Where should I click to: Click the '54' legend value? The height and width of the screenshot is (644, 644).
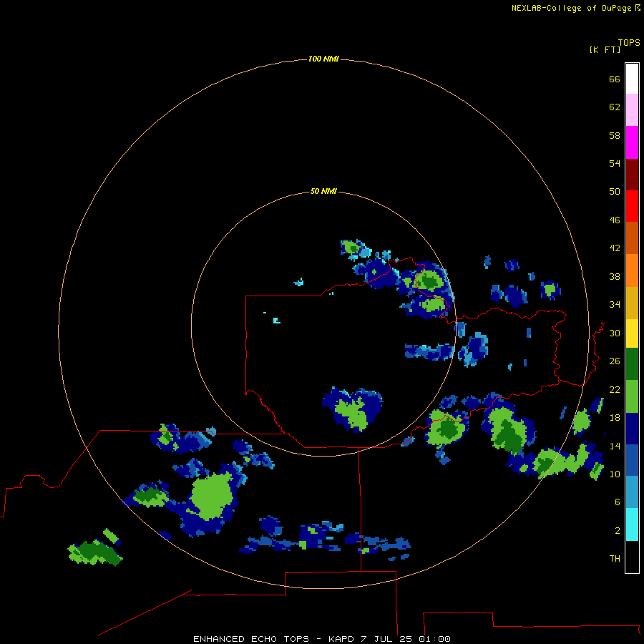coord(615,163)
